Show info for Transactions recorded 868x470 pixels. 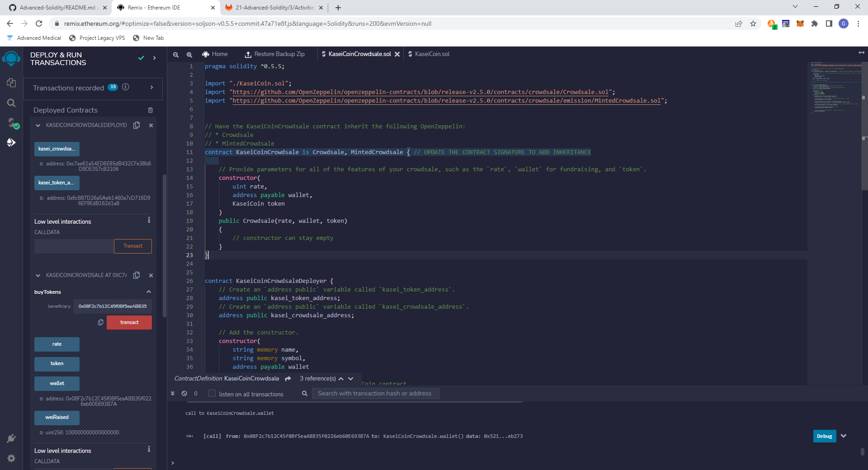[x=126, y=87]
